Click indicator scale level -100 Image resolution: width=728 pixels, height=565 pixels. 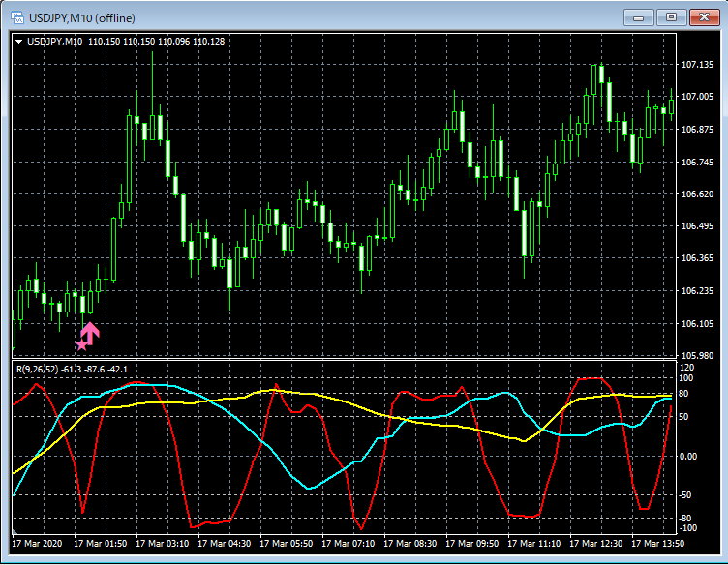point(688,528)
